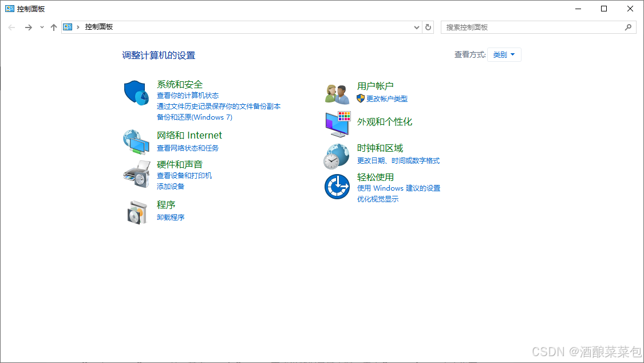Click the search magnifier icon
This screenshot has width=644, height=363.
(628, 27)
